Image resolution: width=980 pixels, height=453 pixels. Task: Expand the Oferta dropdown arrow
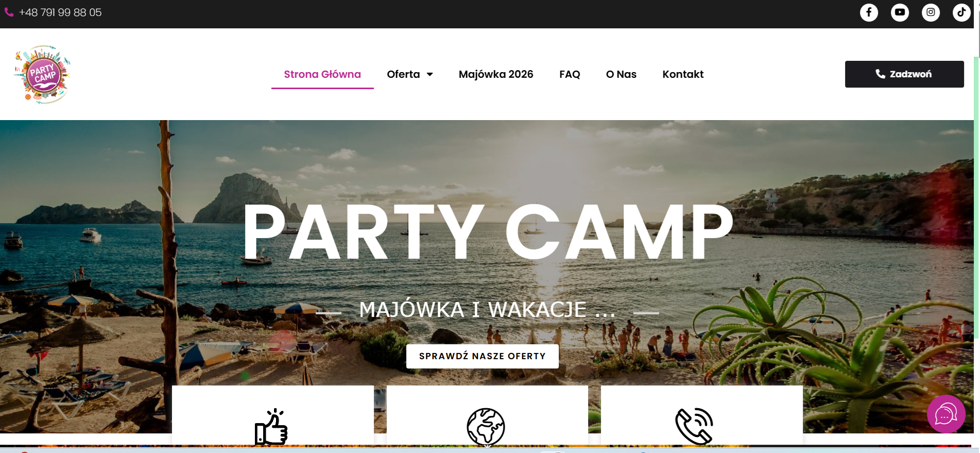pos(430,75)
